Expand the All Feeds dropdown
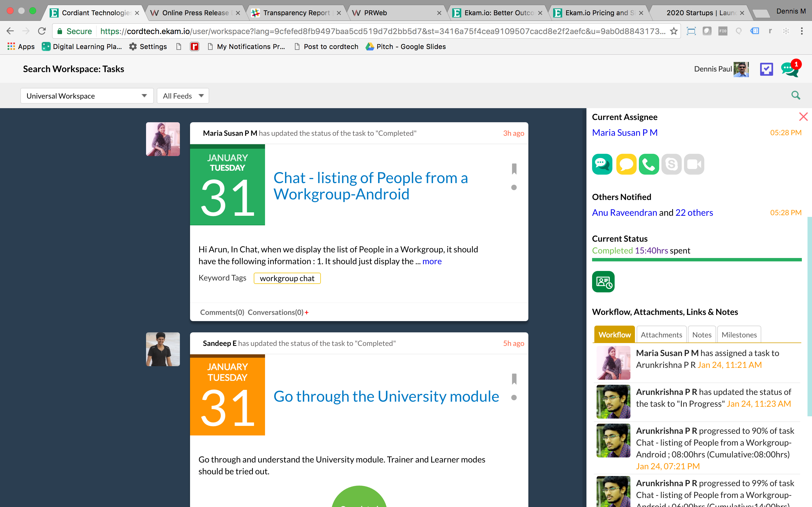 pyautogui.click(x=183, y=96)
